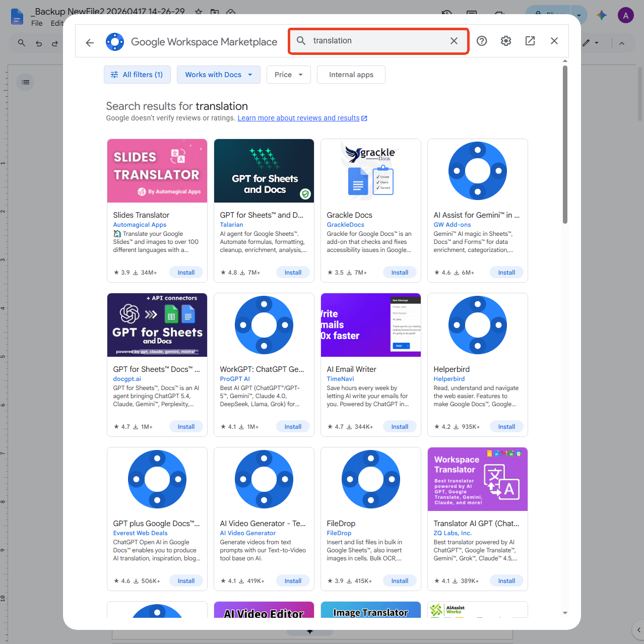Open Slides Translator pink thumbnail
Viewport: 644px width, 644px height.
tap(157, 171)
